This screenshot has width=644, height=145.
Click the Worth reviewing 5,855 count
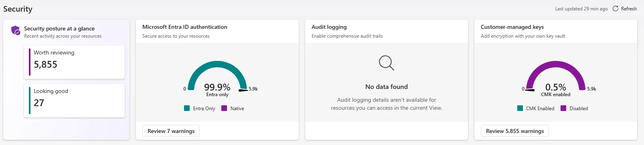(x=46, y=64)
